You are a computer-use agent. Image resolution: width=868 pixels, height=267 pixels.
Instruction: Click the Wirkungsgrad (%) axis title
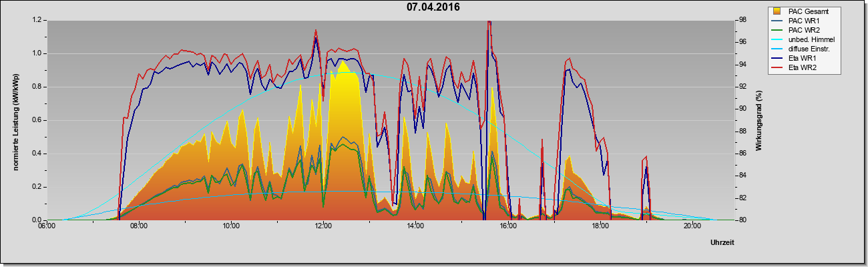[759, 119]
